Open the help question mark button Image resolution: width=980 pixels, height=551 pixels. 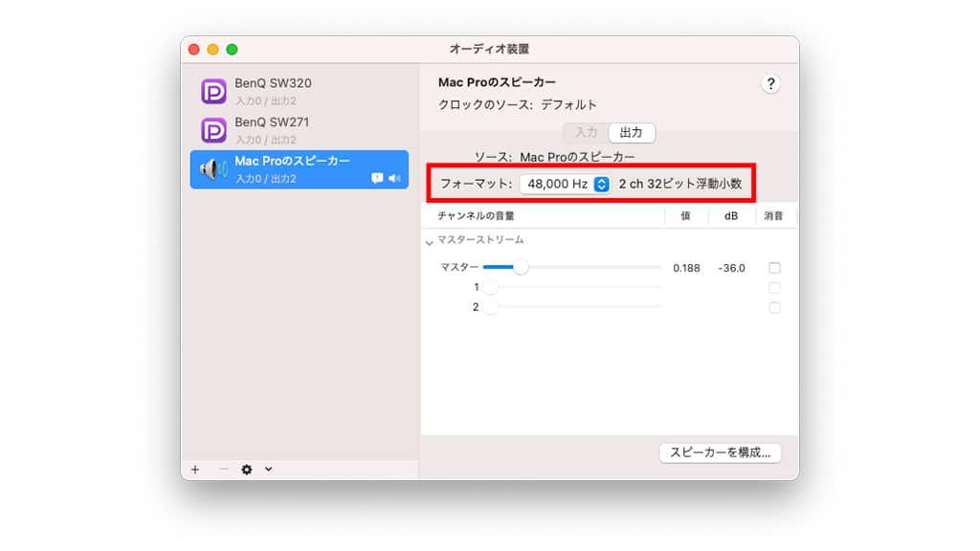(x=770, y=84)
